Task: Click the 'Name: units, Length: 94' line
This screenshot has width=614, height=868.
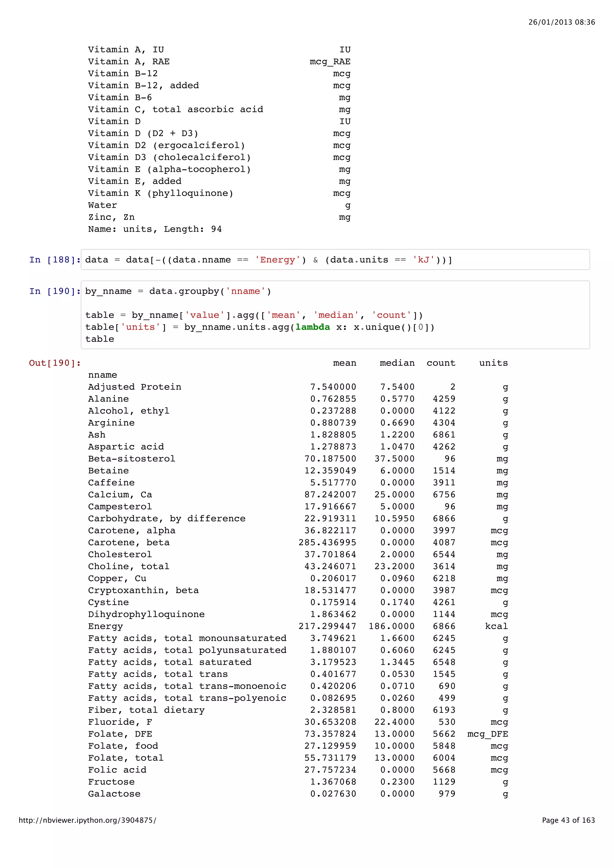Action: click(155, 229)
